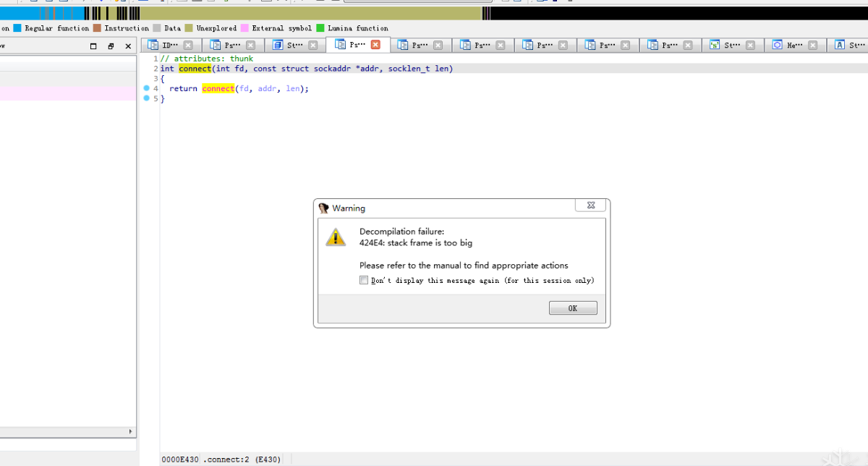The height and width of the screenshot is (466, 868).
Task: Enable "Don't display this message again" checkbox
Action: pyautogui.click(x=364, y=281)
